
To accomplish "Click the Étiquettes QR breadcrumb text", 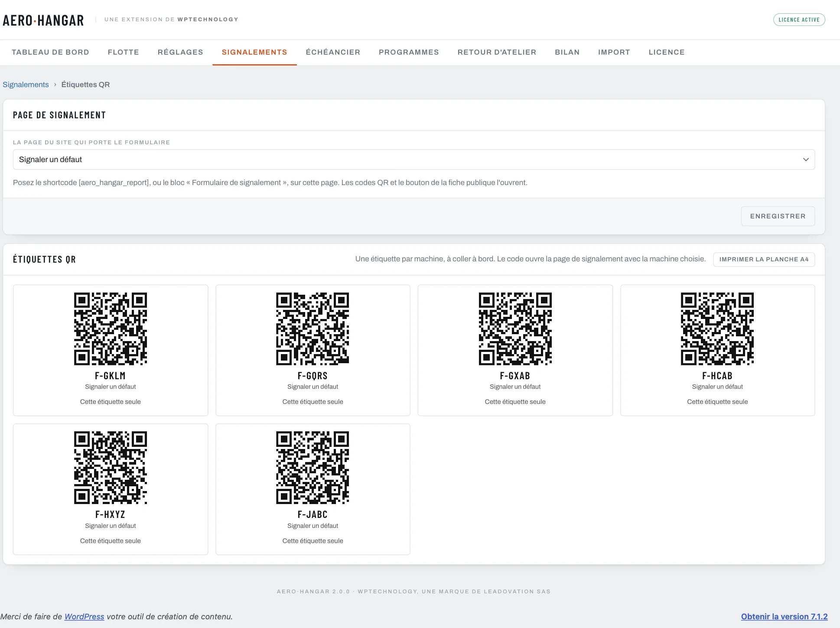I will tap(85, 85).
